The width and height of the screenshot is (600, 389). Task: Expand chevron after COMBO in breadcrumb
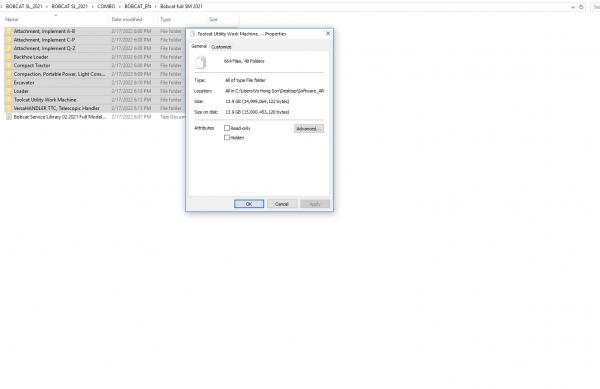tap(120, 7)
